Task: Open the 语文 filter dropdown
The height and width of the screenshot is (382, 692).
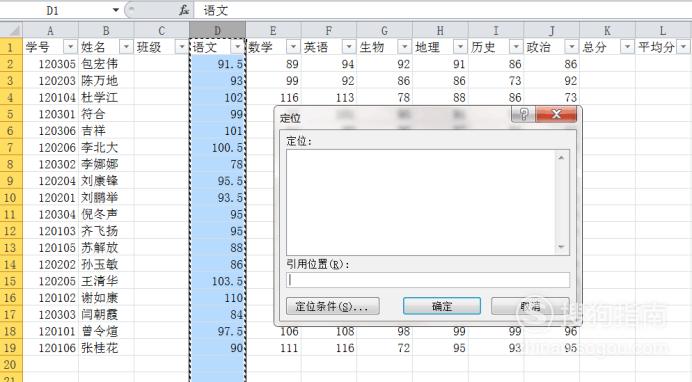Action: tap(237, 47)
